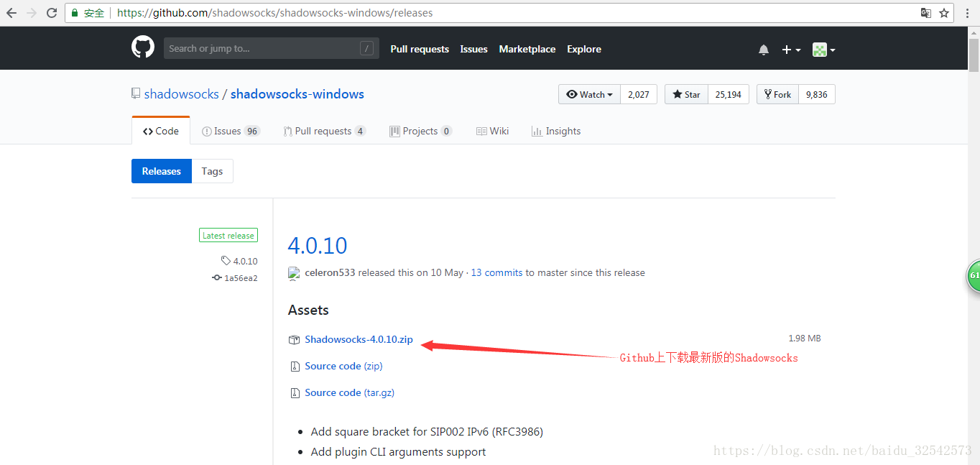
Task: Click the 1a56ea2 commit hash
Action: tap(241, 278)
